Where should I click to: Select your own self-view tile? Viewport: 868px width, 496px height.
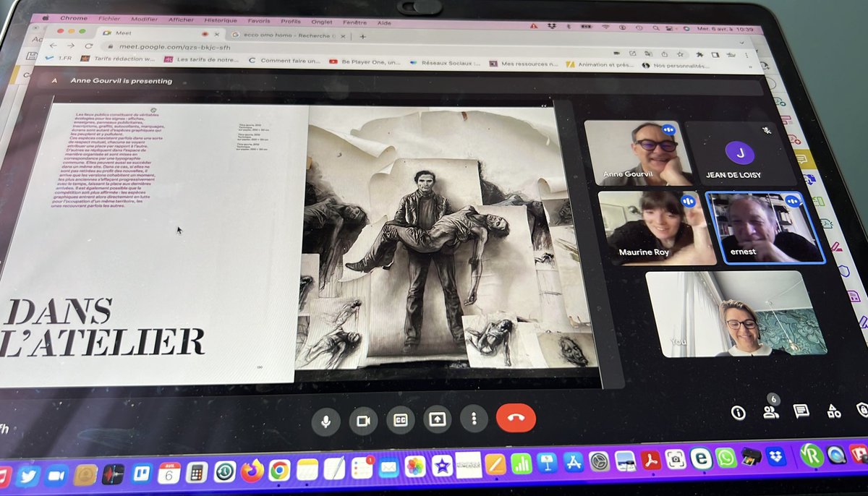[x=736, y=314]
